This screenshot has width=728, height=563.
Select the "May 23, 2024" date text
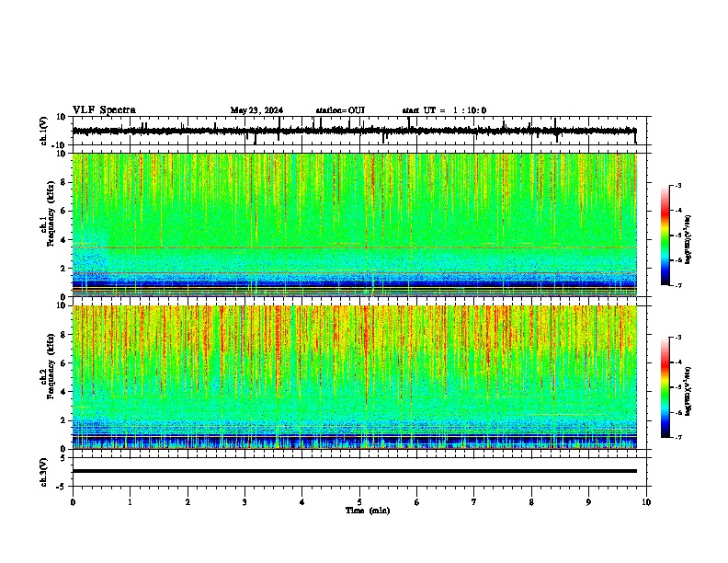click(x=256, y=110)
